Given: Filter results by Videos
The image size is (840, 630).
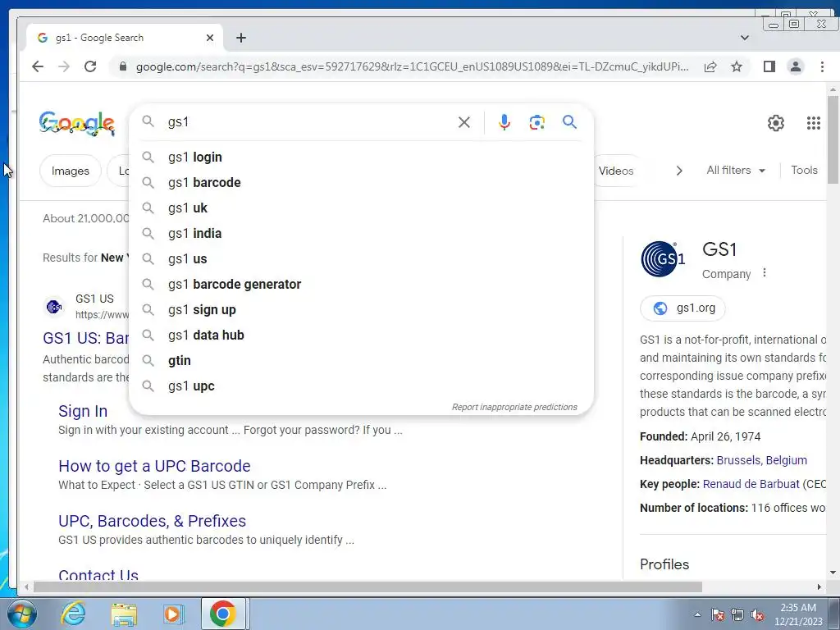Looking at the screenshot, I should 616,171.
